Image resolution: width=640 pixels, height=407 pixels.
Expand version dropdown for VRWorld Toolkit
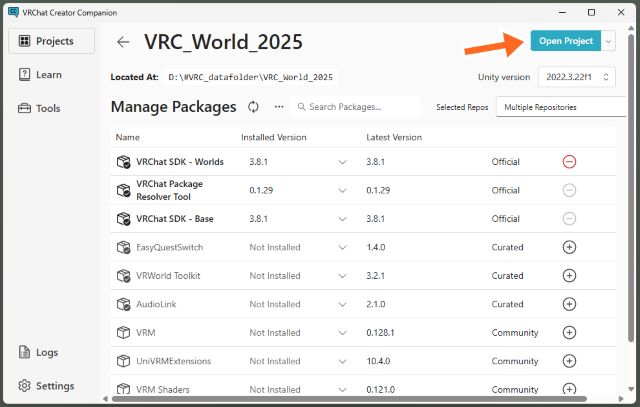(x=342, y=276)
